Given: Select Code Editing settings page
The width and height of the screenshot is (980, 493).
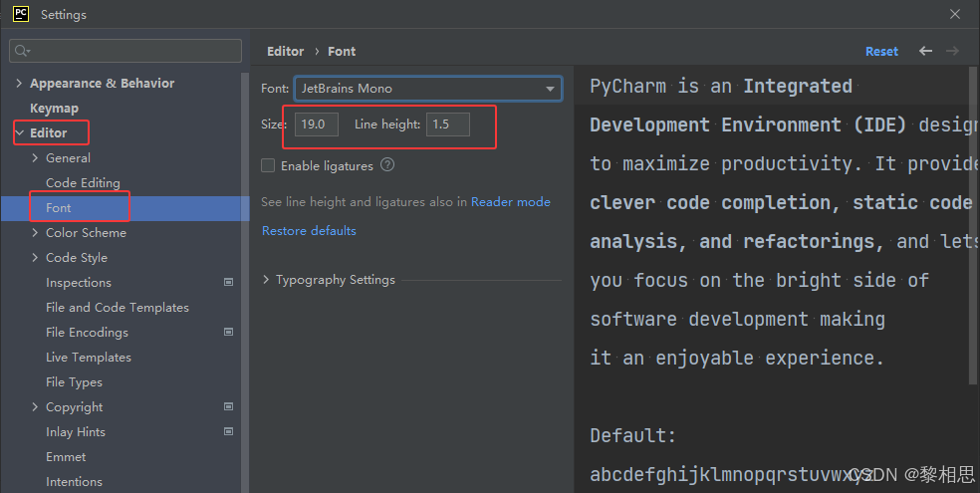Looking at the screenshot, I should coord(83,183).
